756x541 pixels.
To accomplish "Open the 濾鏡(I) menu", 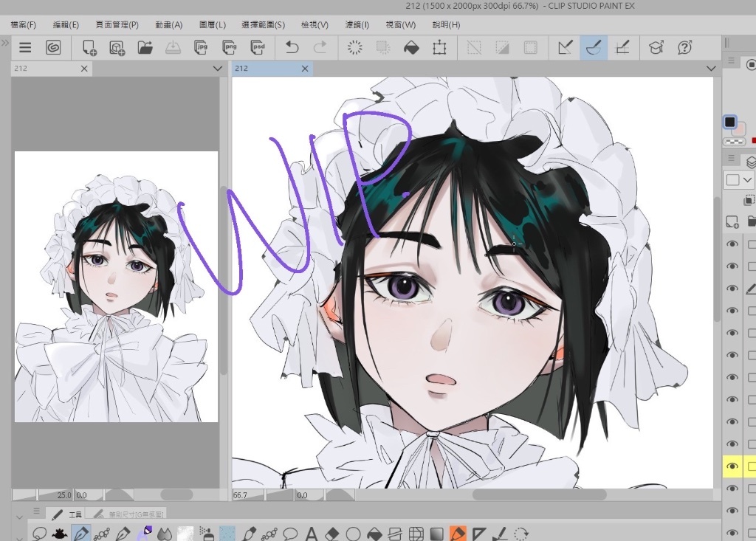I will click(357, 24).
